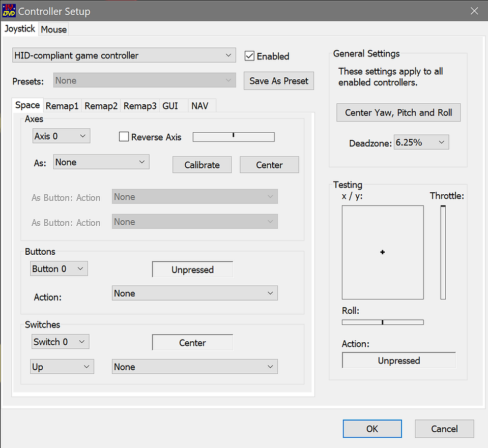The height and width of the screenshot is (448, 488).
Task: Click the Throttle indicator bar
Action: click(x=443, y=252)
